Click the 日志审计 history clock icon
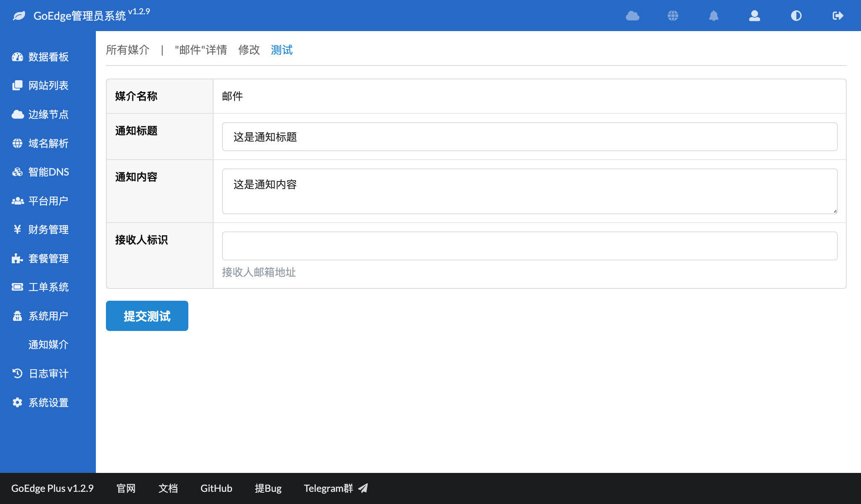 (17, 373)
